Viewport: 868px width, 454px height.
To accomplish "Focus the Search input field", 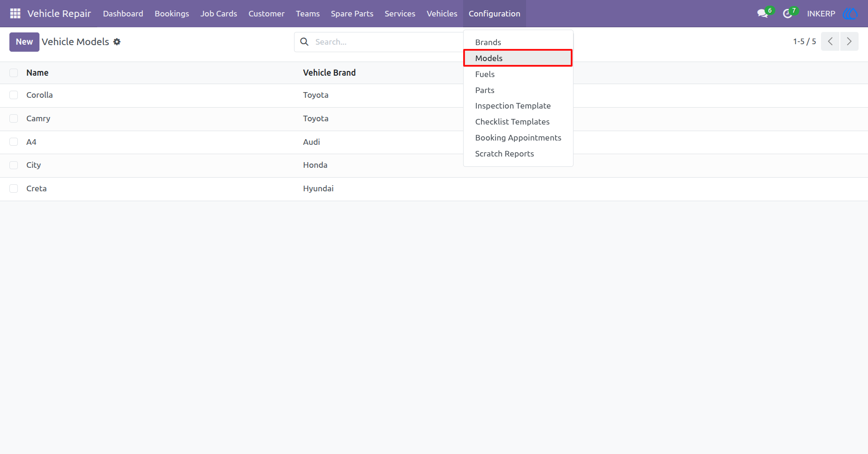I will click(x=387, y=42).
